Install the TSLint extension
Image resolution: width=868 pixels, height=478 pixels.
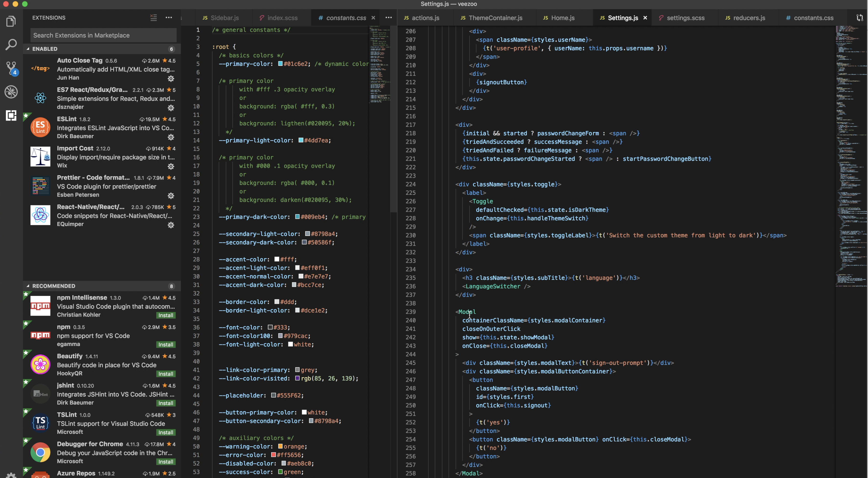click(166, 432)
